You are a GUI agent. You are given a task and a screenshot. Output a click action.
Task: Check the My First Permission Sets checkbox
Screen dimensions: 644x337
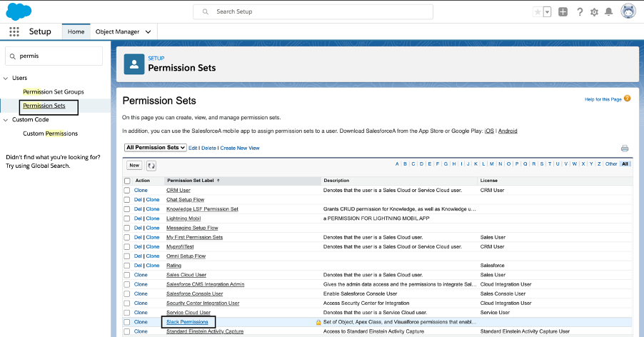click(127, 238)
